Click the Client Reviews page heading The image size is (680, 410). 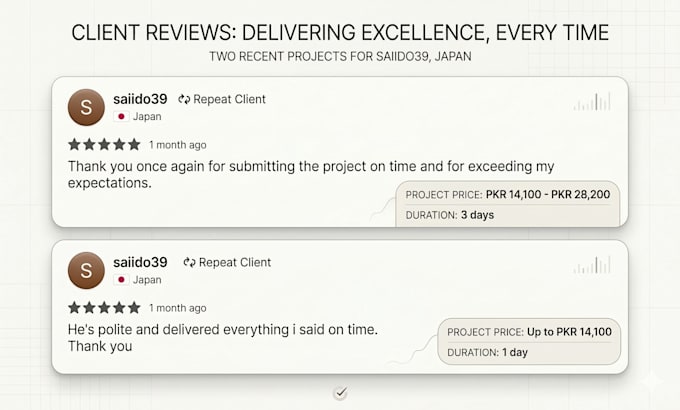pos(340,33)
